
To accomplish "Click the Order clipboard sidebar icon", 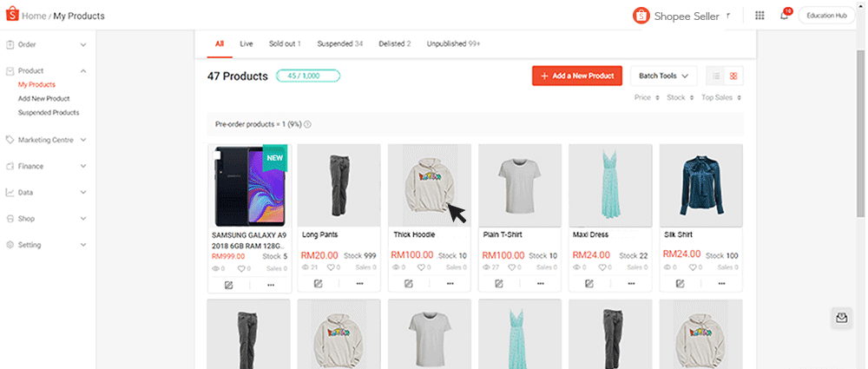I will tap(10, 44).
